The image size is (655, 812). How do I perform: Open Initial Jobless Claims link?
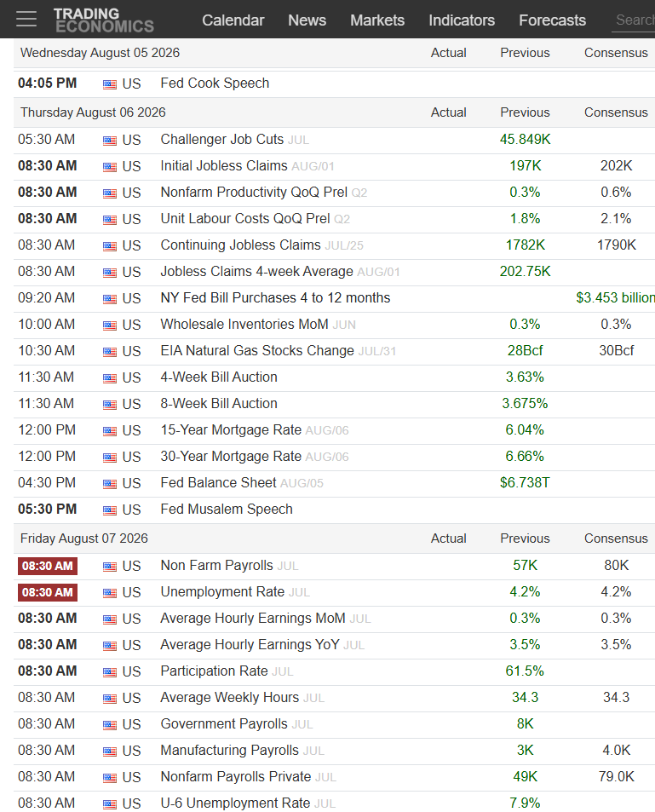[224, 165]
